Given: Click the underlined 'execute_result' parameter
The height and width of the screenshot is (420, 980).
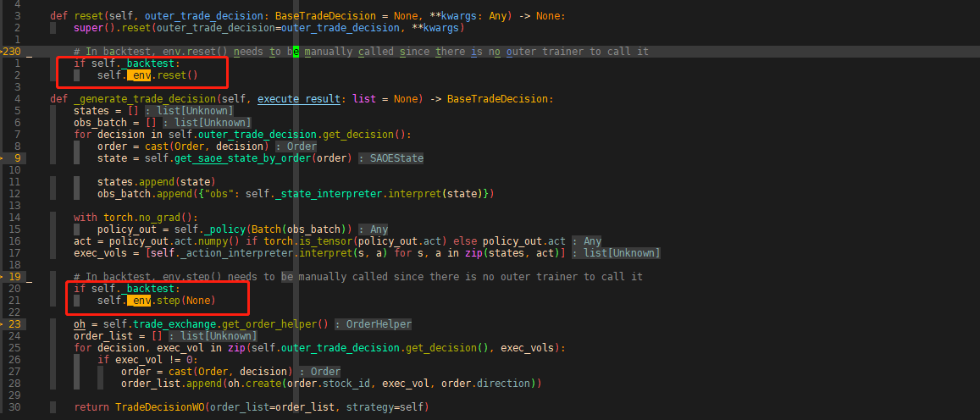Looking at the screenshot, I should click(299, 99).
